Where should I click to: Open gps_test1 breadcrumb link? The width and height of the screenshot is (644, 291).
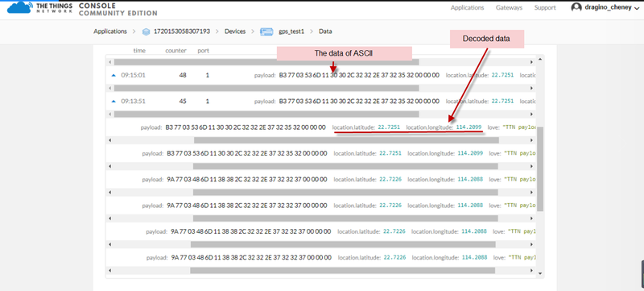tap(291, 31)
